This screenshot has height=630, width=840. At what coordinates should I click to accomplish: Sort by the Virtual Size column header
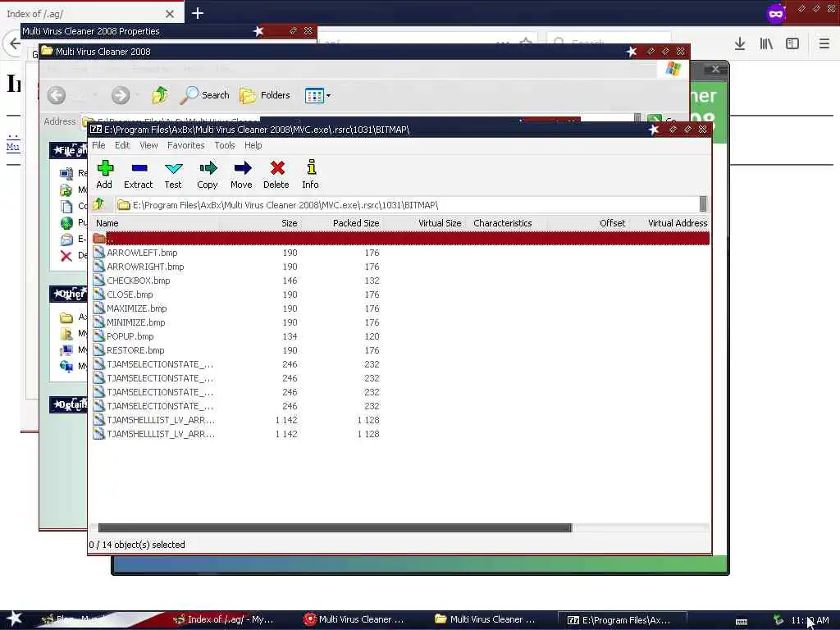point(424,223)
